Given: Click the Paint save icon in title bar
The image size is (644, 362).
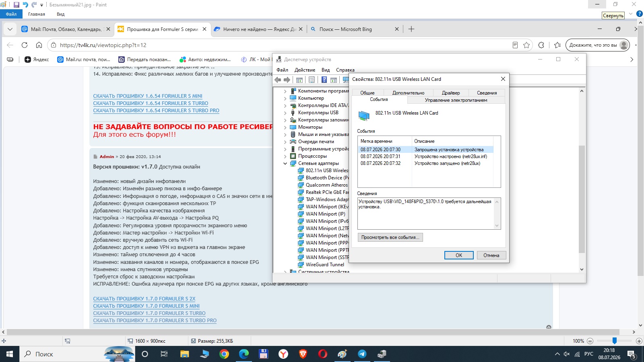Looking at the screenshot, I should [x=17, y=5].
